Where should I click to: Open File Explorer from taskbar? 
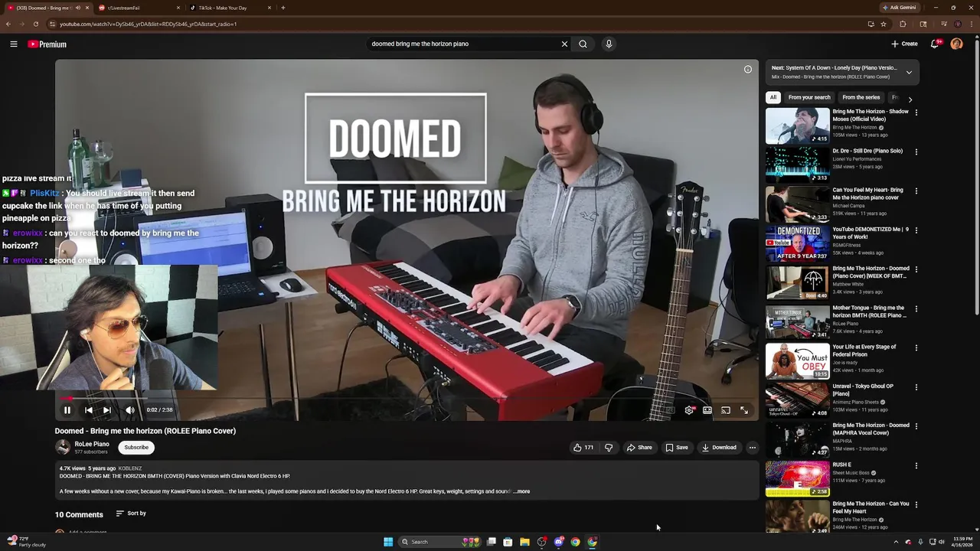click(524, 542)
